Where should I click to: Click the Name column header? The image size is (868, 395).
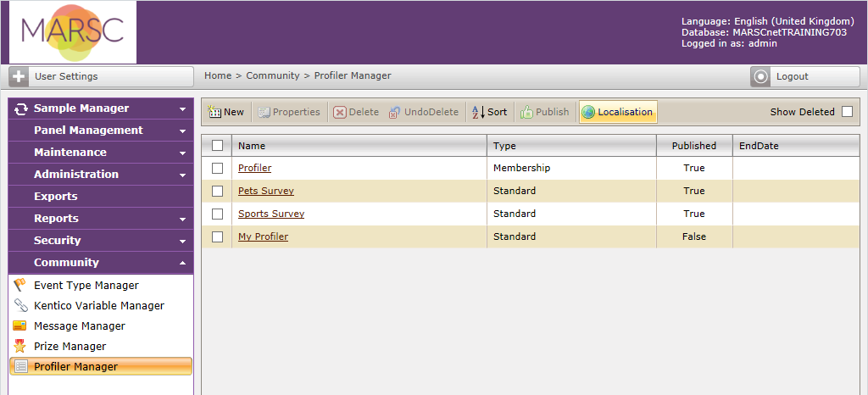(359, 146)
